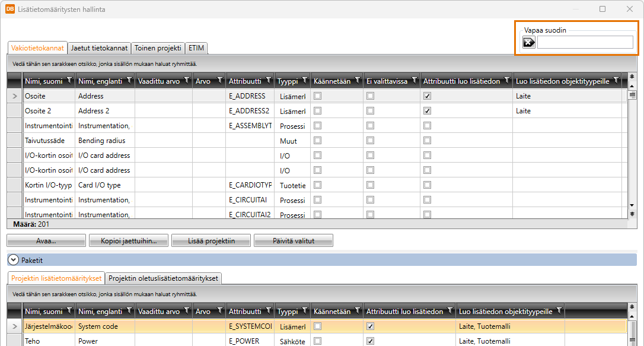
Task: Switch to the Jaetut tietokannat tab
Action: pyautogui.click(x=99, y=48)
